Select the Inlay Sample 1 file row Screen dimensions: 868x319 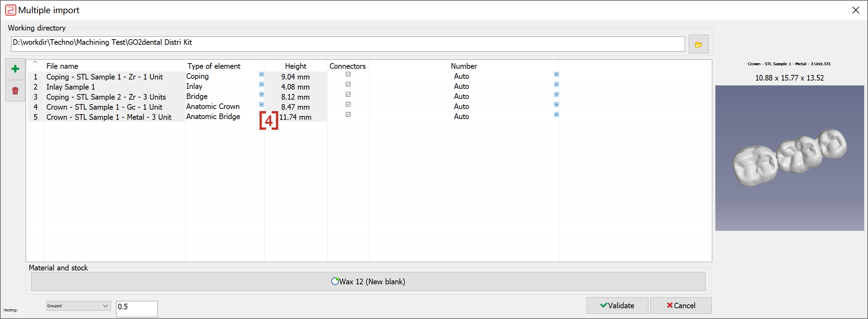[x=70, y=87]
